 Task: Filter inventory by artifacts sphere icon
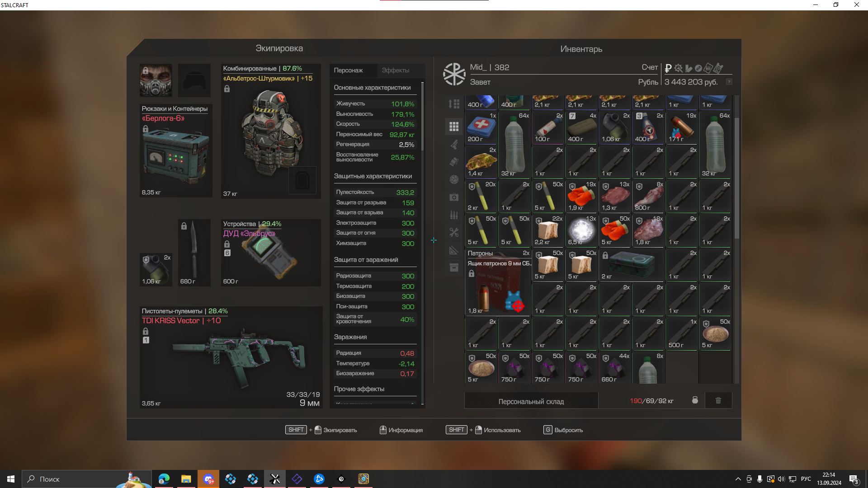click(x=454, y=179)
